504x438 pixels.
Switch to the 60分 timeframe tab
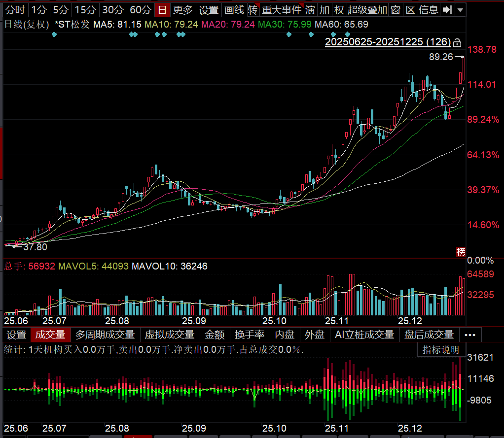[x=140, y=10]
